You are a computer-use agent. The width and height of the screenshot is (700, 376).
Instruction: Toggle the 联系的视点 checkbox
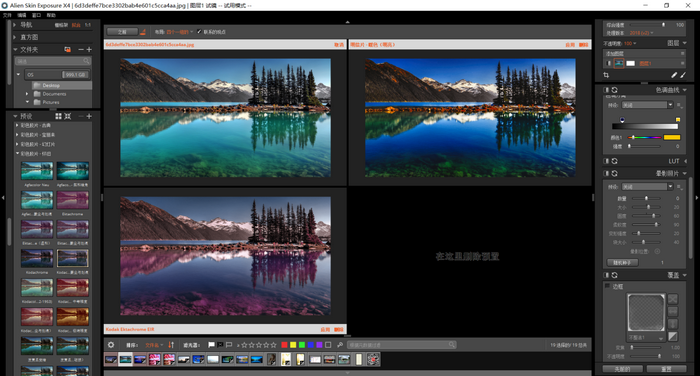point(199,32)
